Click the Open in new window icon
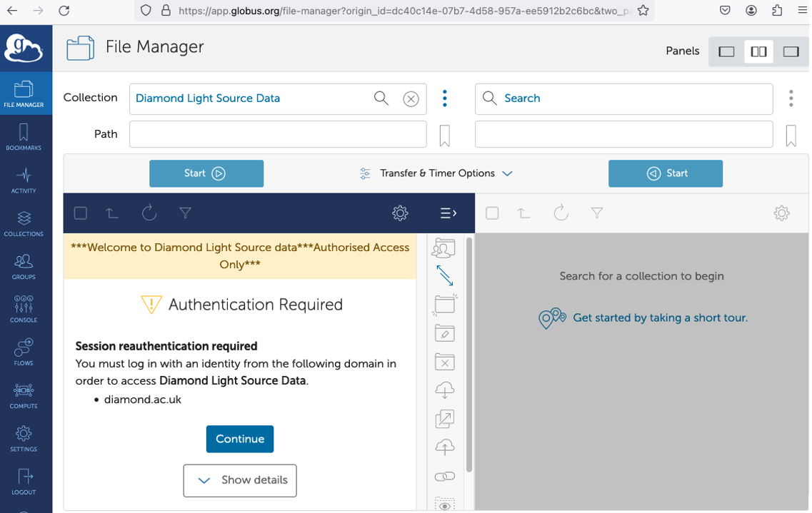The image size is (812, 513). 445,418
